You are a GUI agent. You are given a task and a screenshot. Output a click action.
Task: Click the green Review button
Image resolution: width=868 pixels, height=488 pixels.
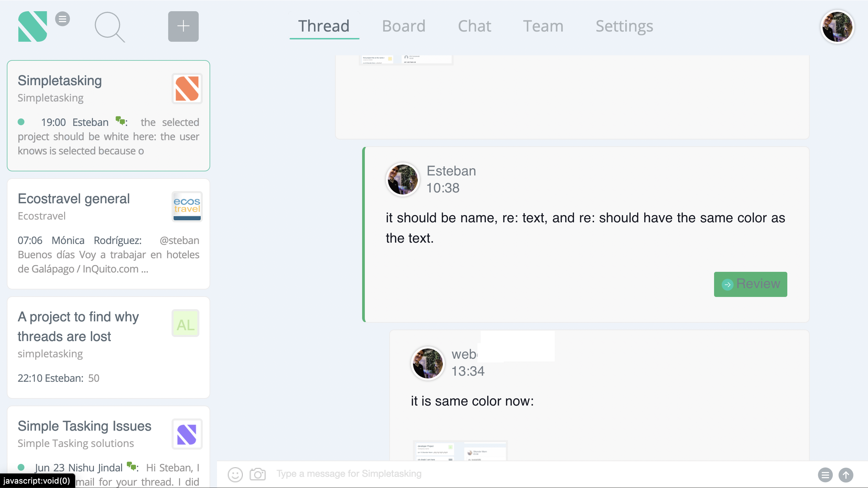click(750, 284)
